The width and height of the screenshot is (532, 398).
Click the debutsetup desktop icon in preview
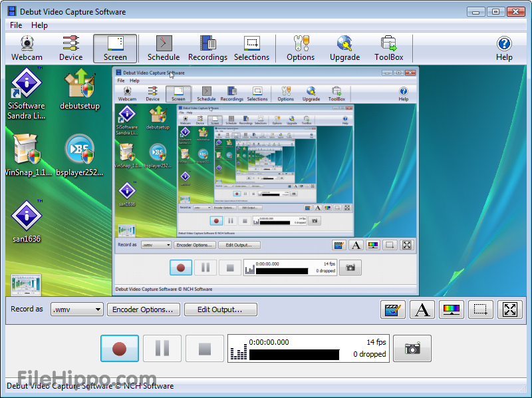click(x=80, y=89)
